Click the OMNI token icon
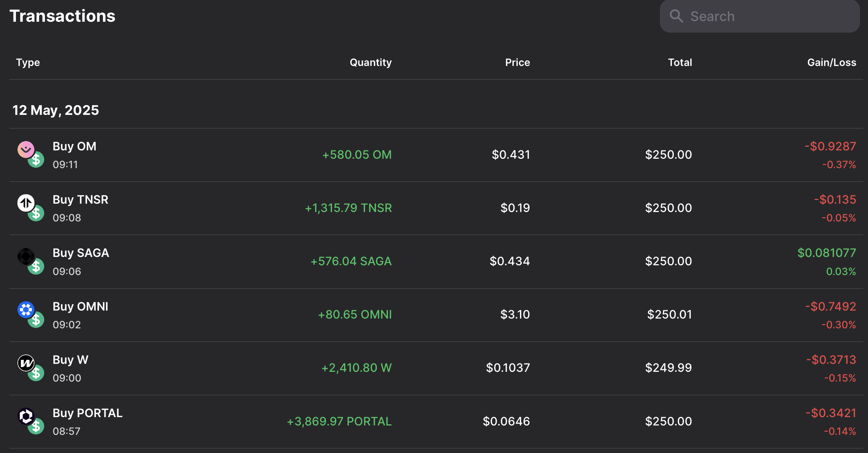 click(x=26, y=309)
